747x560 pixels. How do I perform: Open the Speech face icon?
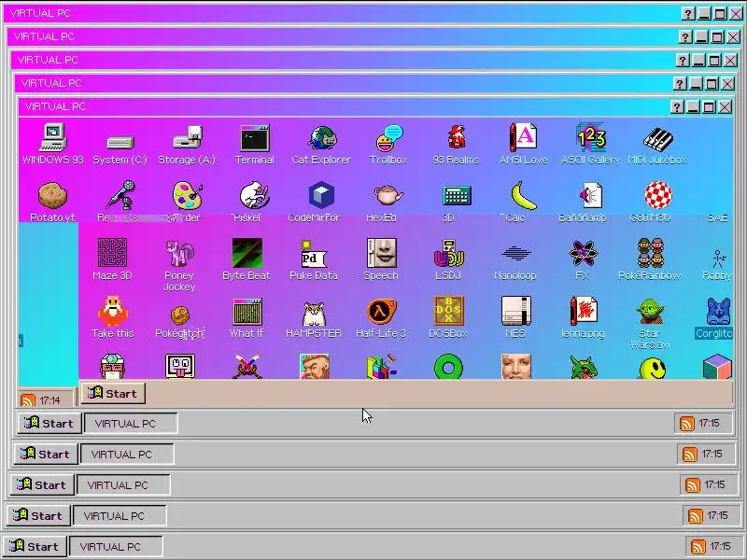point(381,253)
